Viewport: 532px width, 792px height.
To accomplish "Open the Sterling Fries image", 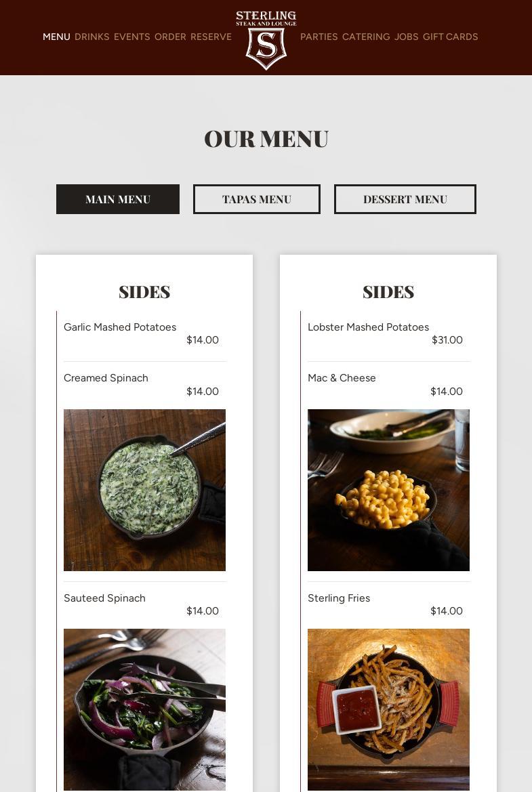I will (x=388, y=709).
